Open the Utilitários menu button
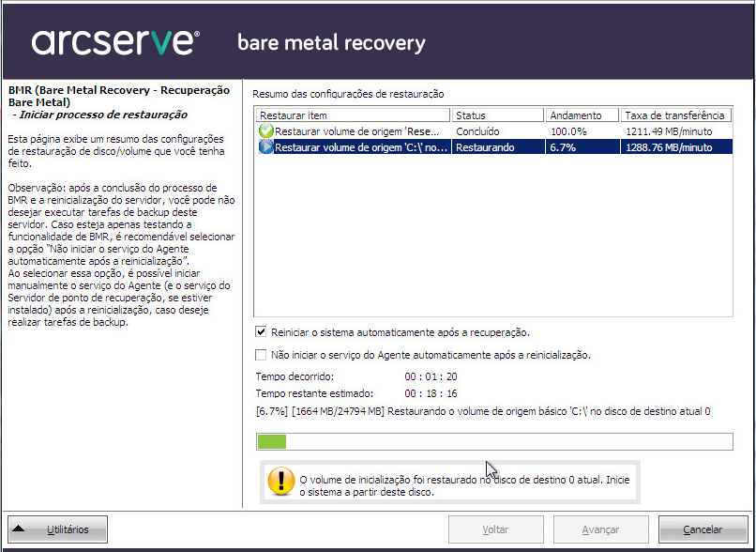The image size is (756, 552). coord(57,529)
